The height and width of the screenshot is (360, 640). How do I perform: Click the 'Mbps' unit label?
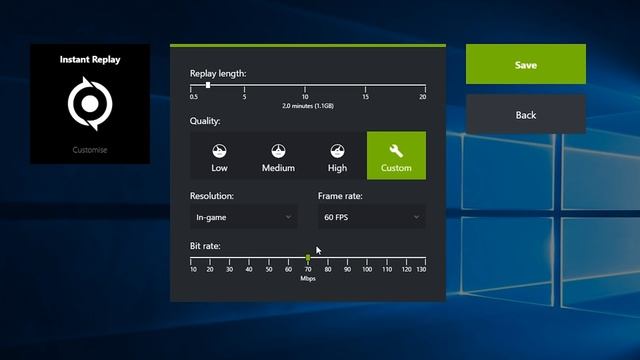(308, 278)
